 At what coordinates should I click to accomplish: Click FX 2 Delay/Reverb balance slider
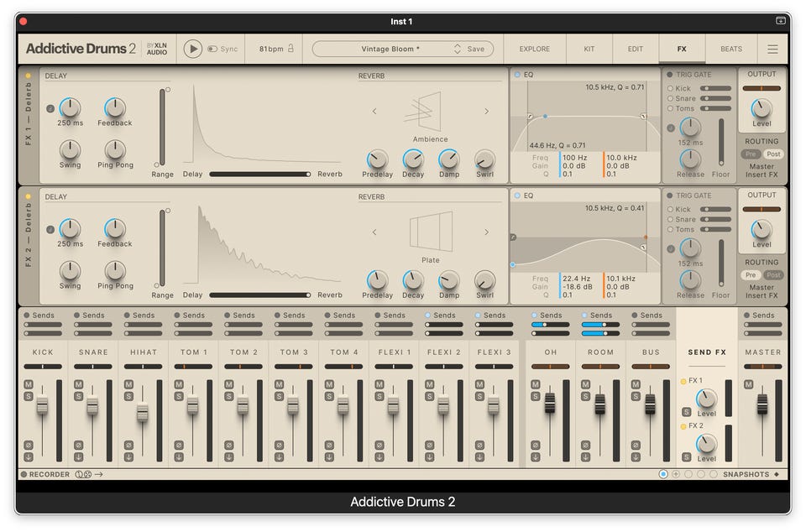point(260,295)
